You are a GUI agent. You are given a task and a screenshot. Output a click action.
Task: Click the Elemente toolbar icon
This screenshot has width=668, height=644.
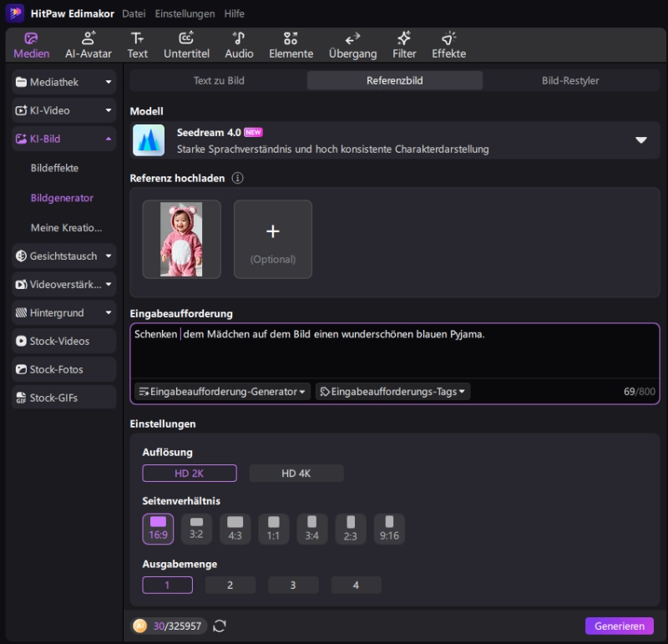tap(291, 44)
